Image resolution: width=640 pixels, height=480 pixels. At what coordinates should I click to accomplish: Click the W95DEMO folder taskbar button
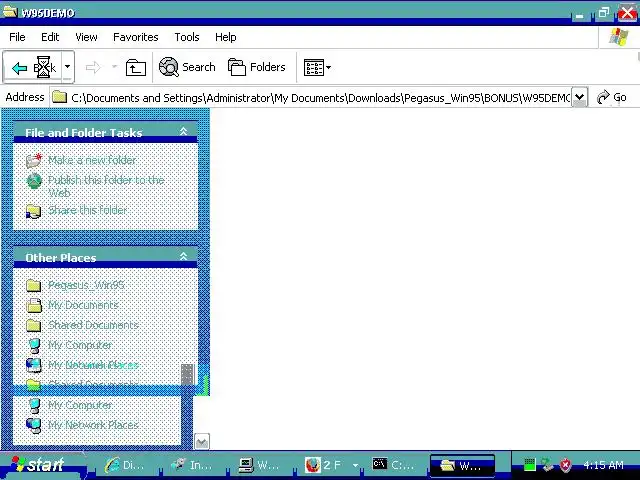[462, 465]
